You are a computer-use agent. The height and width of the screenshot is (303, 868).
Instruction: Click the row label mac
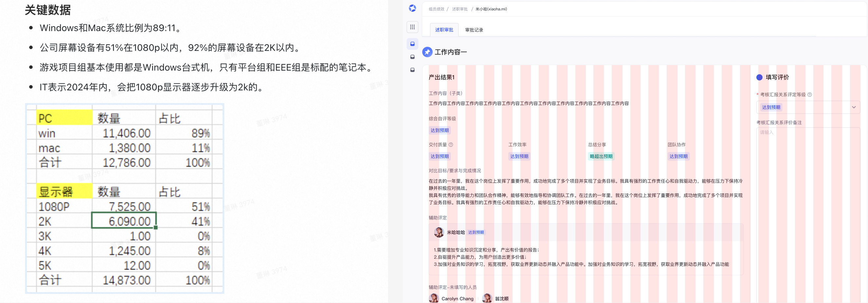[49, 148]
